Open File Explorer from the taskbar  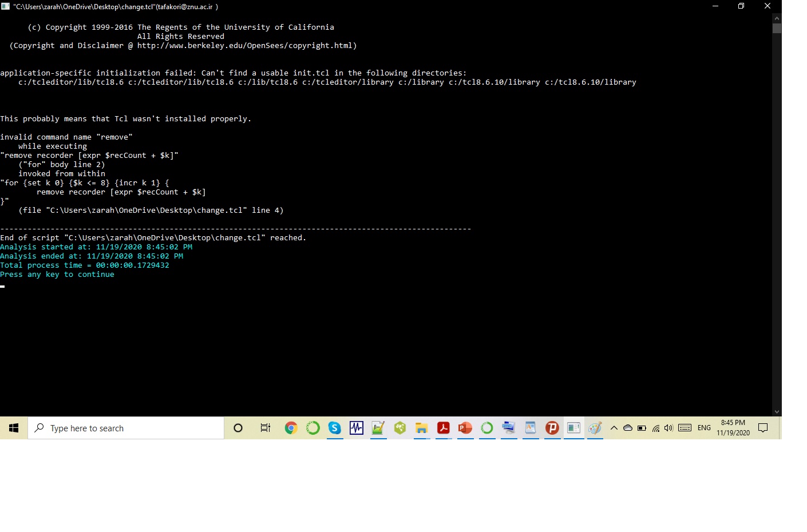tap(421, 428)
